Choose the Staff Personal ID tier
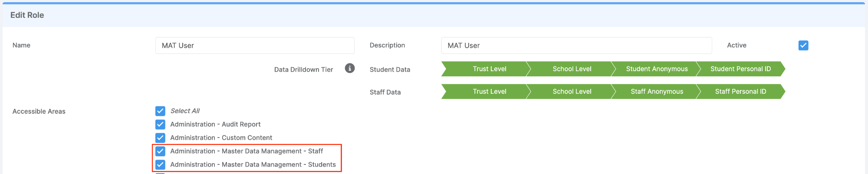This screenshot has height=174, width=868. pos(740,92)
